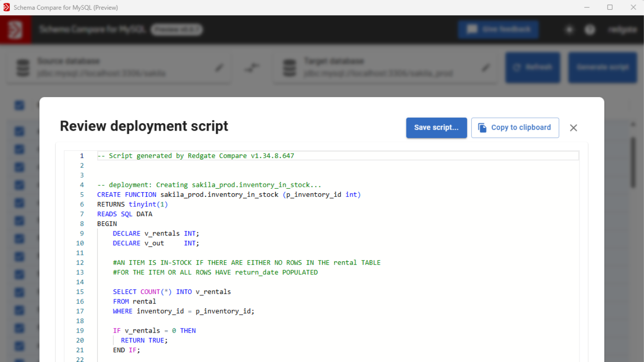Click the 'FROM rental' line
This screenshot has height=362, width=644.
pos(134,301)
